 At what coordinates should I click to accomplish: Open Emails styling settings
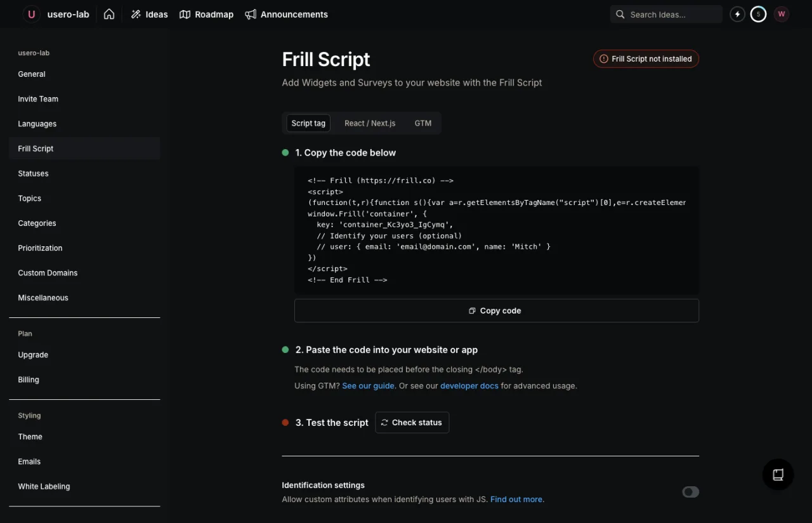84,461
